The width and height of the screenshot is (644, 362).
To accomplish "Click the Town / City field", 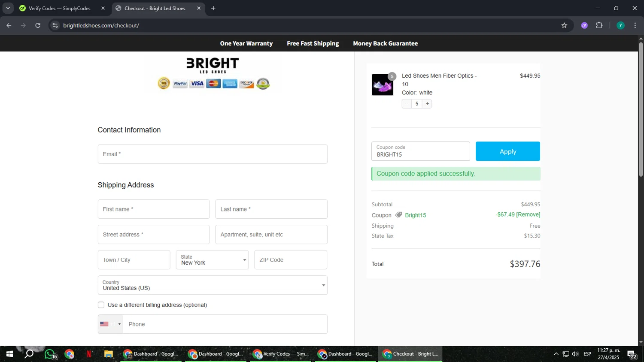I will (134, 260).
